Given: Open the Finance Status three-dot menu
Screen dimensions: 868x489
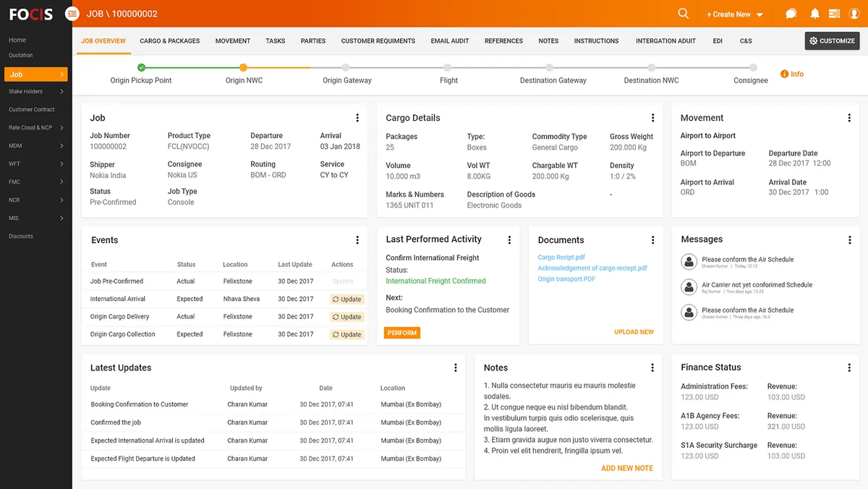Looking at the screenshot, I should pyautogui.click(x=849, y=367).
